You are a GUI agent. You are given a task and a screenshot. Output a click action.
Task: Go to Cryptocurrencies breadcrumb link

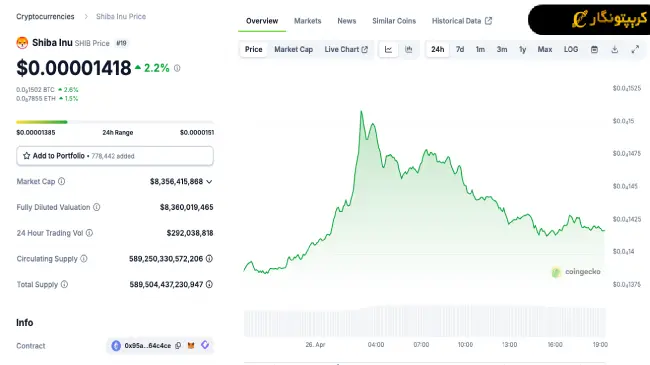pyautogui.click(x=45, y=17)
